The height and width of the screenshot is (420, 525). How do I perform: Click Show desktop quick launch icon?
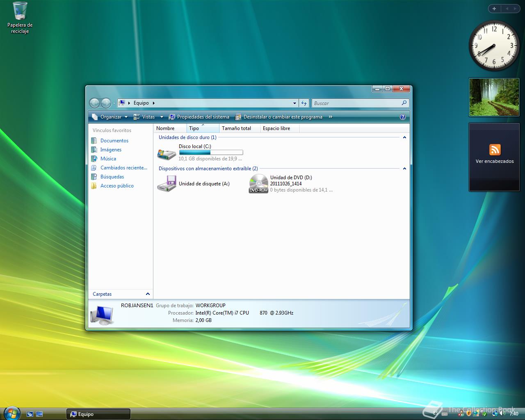[39, 414]
